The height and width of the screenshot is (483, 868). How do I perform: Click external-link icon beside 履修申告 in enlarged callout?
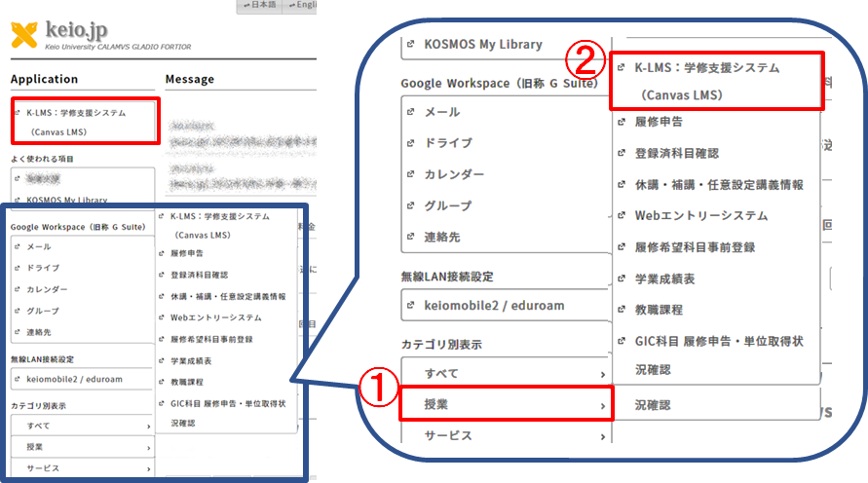pyautogui.click(x=622, y=123)
